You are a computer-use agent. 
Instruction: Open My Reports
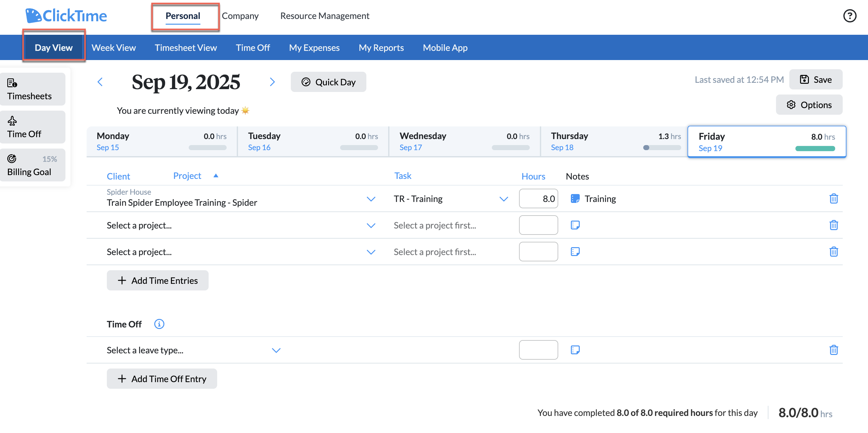point(381,47)
